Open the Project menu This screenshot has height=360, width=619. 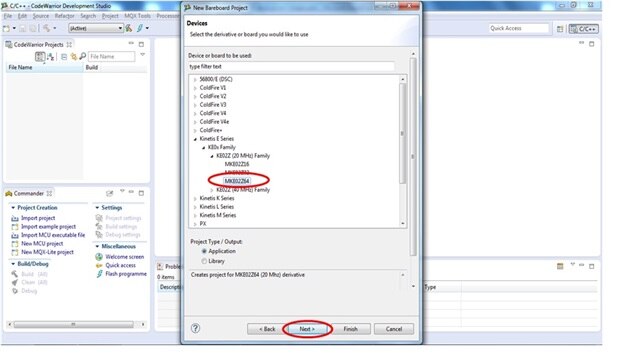coord(110,16)
